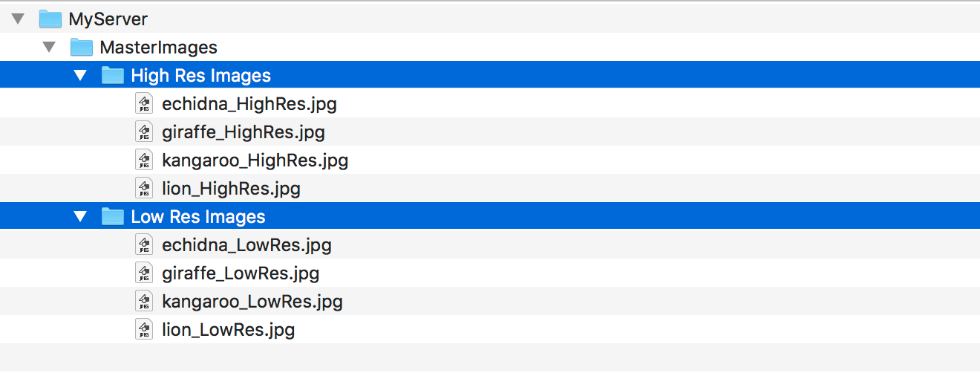Viewport: 980px width, 373px height.
Task: Select the Low Res Images row label
Action: (198, 217)
